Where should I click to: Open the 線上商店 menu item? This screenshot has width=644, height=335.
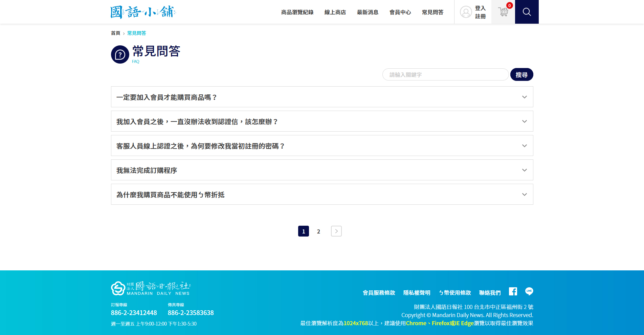(x=335, y=12)
